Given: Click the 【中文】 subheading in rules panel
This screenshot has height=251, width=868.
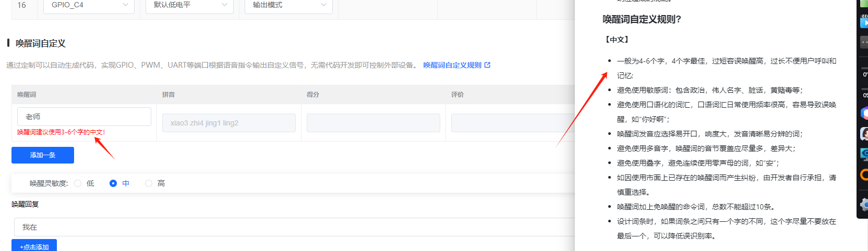Looking at the screenshot, I should point(617,40).
